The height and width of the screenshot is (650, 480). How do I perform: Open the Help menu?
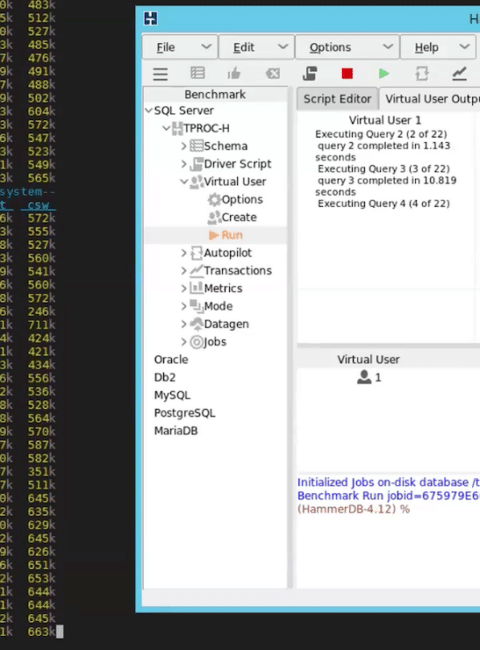pyautogui.click(x=439, y=47)
